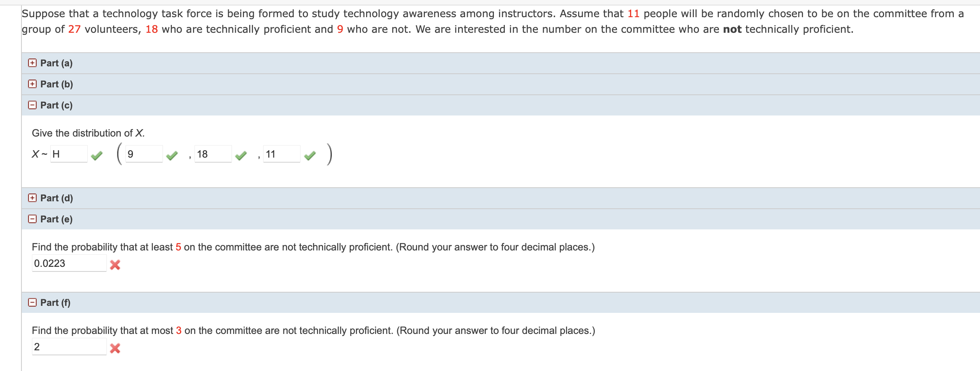Click the green checkmark next to the 11 field
The height and width of the screenshot is (371, 980).
[x=310, y=154]
